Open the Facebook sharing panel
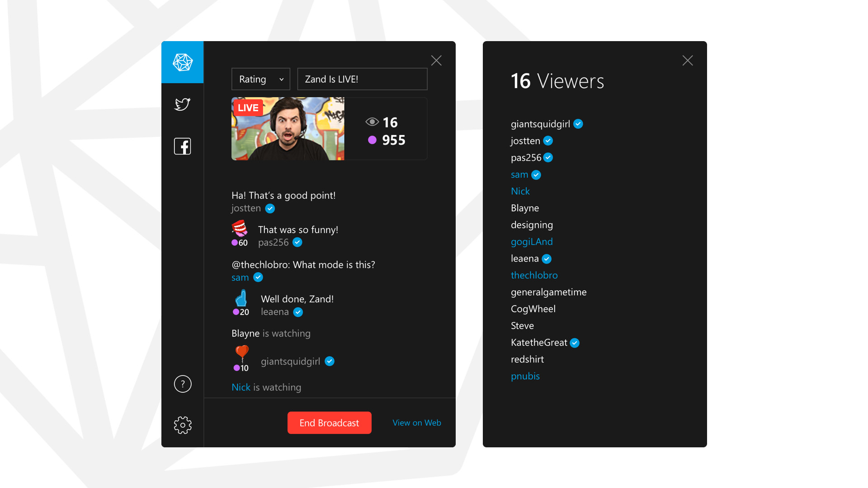 pos(182,146)
